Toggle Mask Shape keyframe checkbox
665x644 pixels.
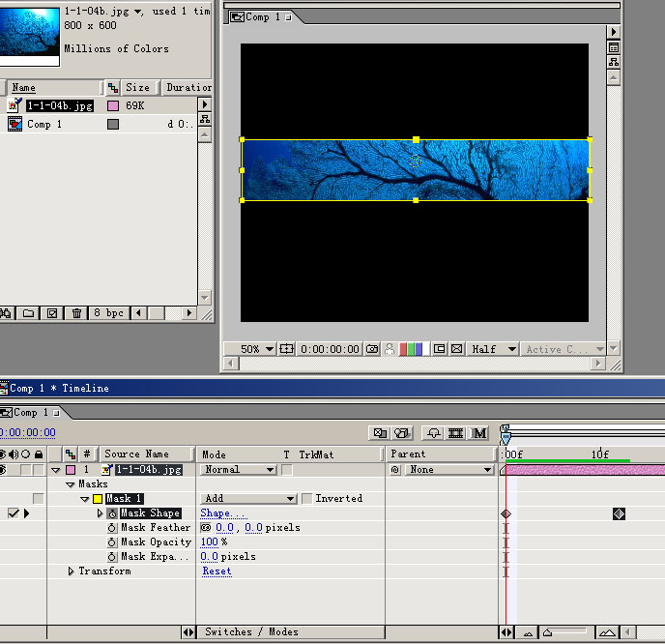[14, 513]
